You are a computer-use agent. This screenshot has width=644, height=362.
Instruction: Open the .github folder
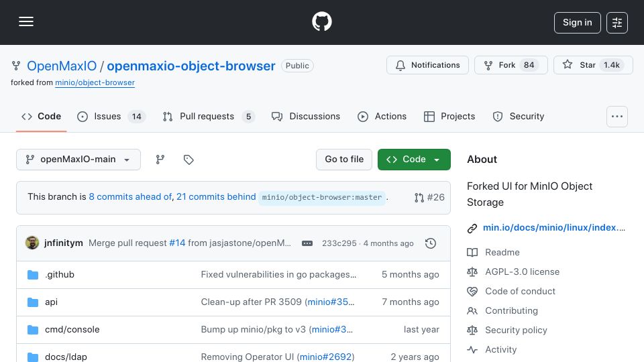(x=60, y=275)
